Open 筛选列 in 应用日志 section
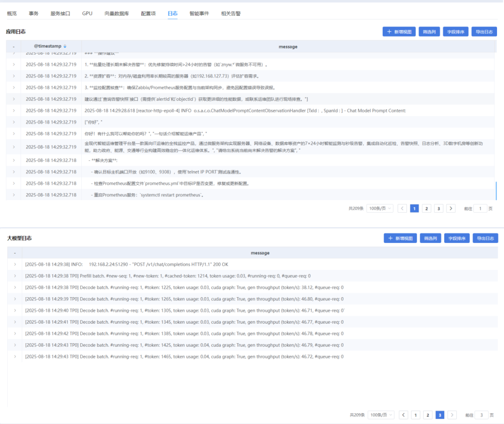 click(x=429, y=32)
